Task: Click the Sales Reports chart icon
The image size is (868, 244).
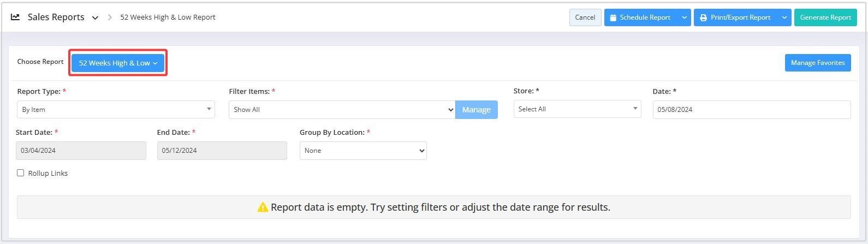Action: tap(15, 17)
